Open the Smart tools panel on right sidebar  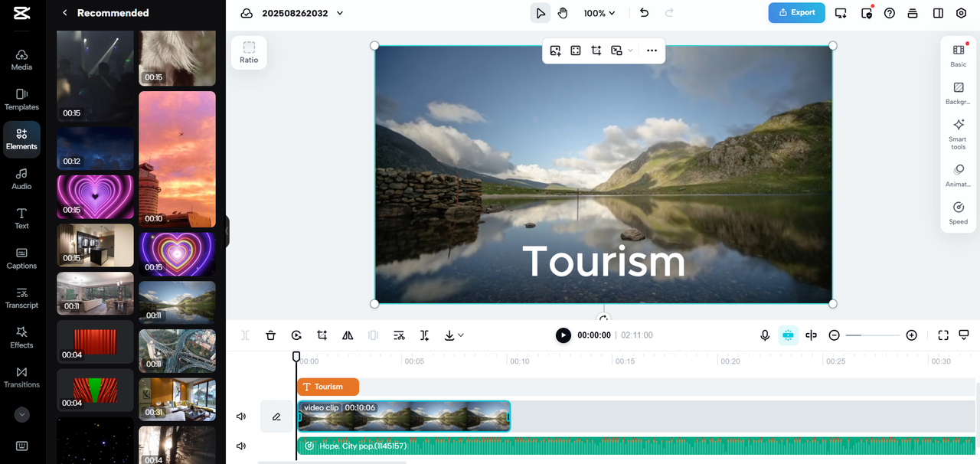point(958,131)
